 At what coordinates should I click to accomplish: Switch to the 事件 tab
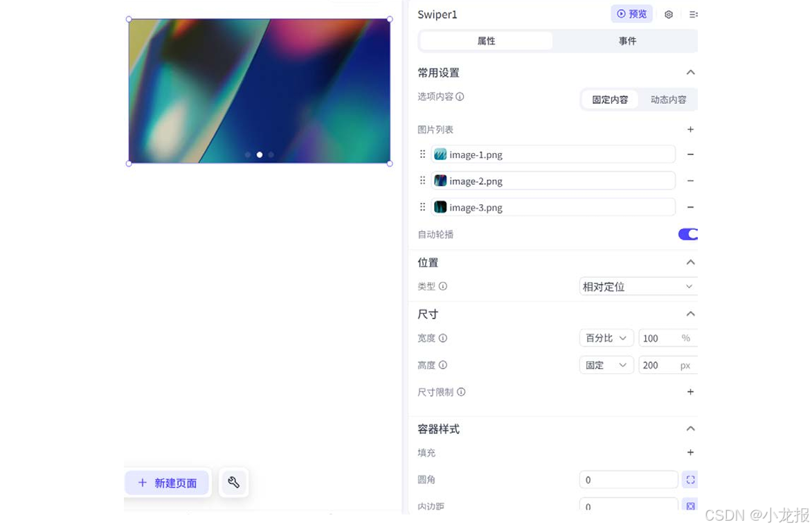coord(626,41)
